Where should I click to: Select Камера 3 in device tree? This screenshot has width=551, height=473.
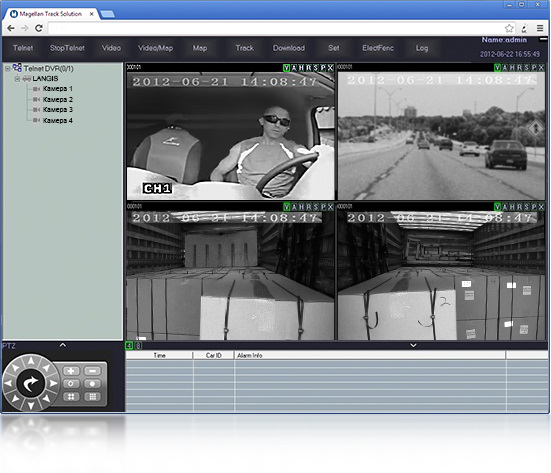point(58,110)
